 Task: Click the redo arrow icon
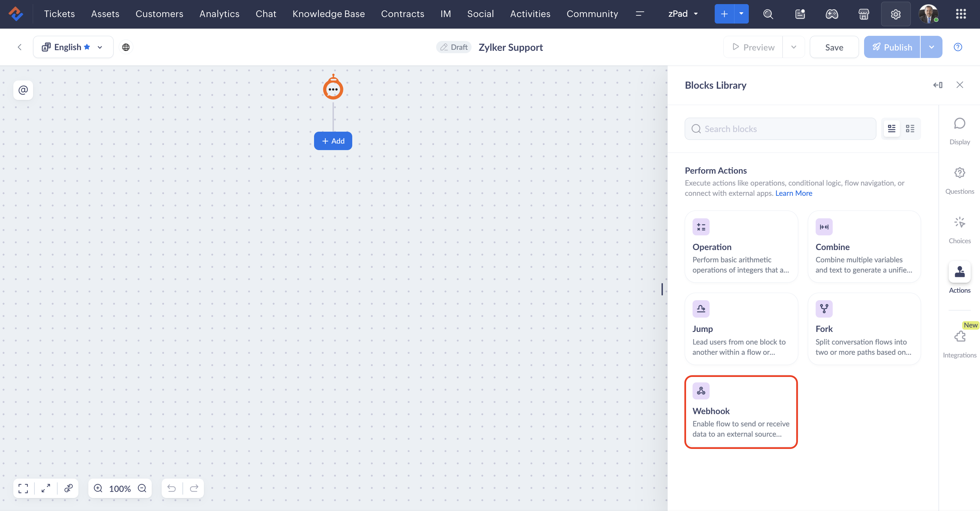click(x=194, y=488)
